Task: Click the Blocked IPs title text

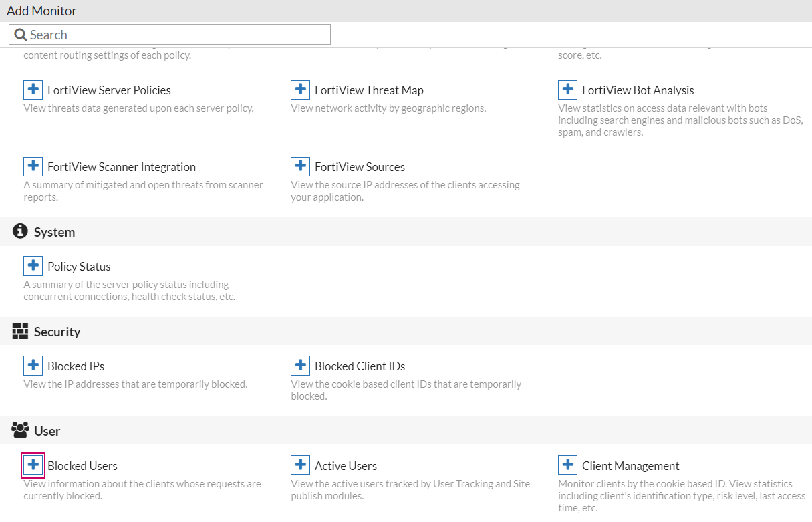Action: click(x=76, y=366)
